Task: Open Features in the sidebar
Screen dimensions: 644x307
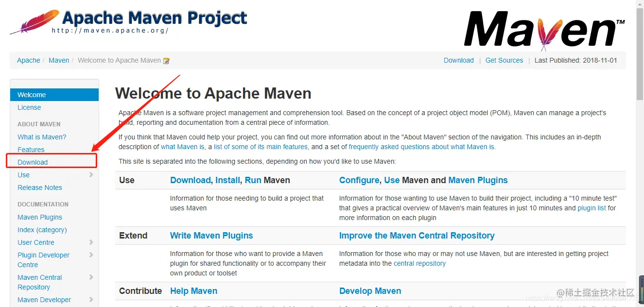Action: click(x=31, y=150)
